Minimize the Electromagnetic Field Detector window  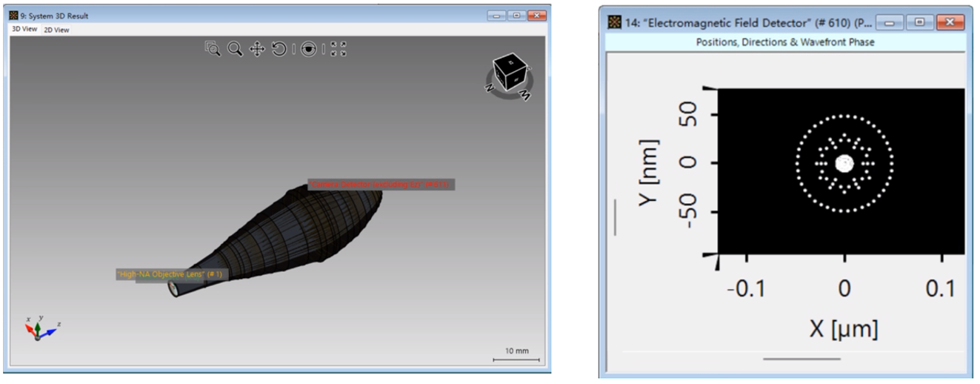(x=893, y=22)
